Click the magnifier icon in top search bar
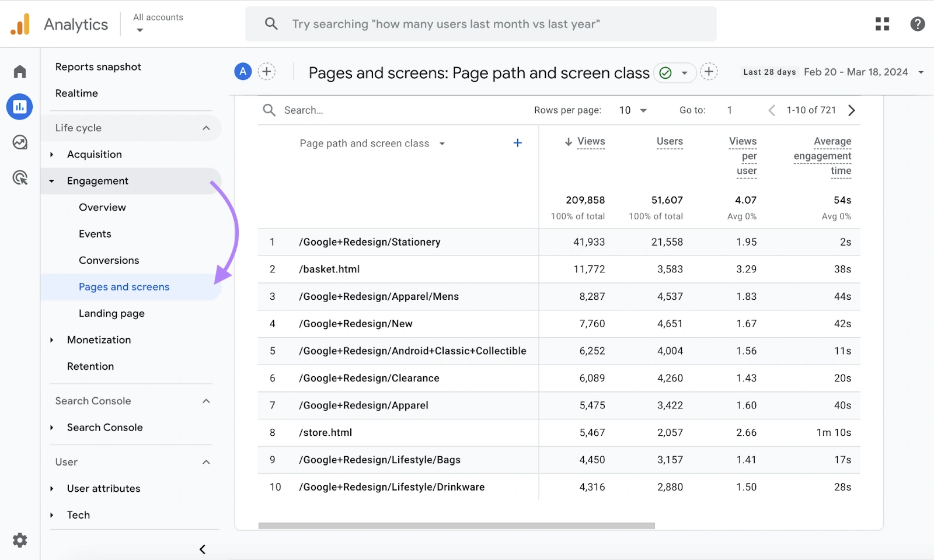The width and height of the screenshot is (934, 560). click(271, 24)
